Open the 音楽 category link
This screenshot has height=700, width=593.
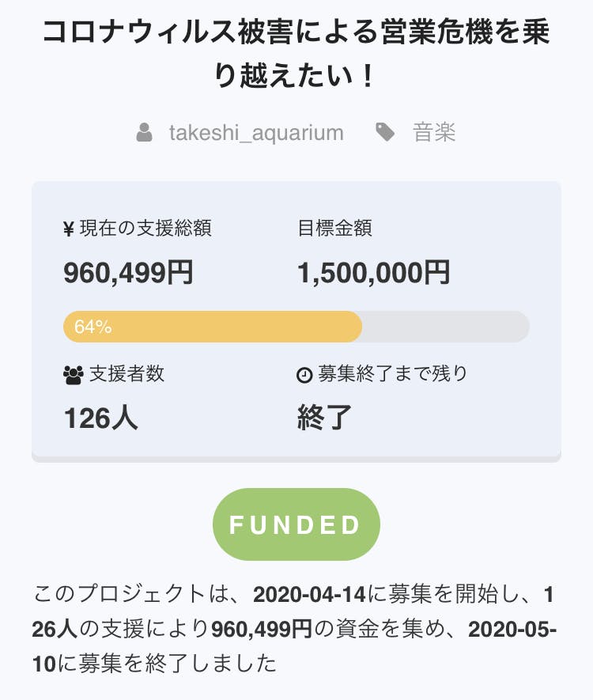434,132
